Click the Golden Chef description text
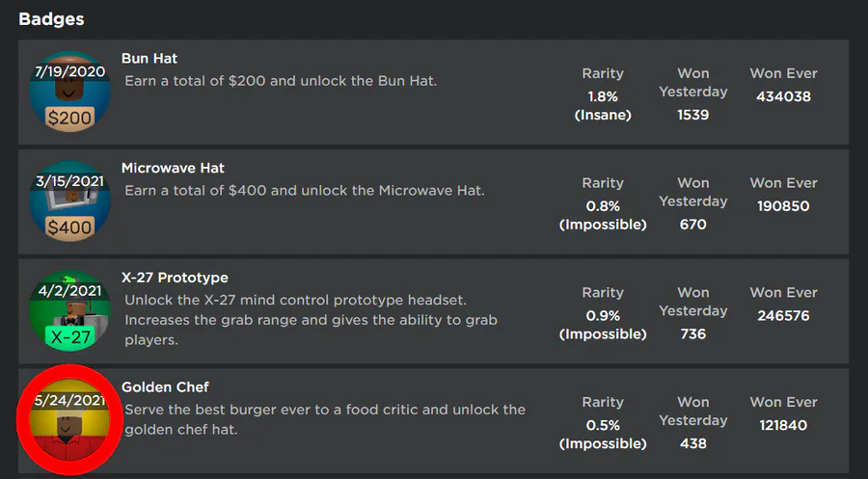 324,419
